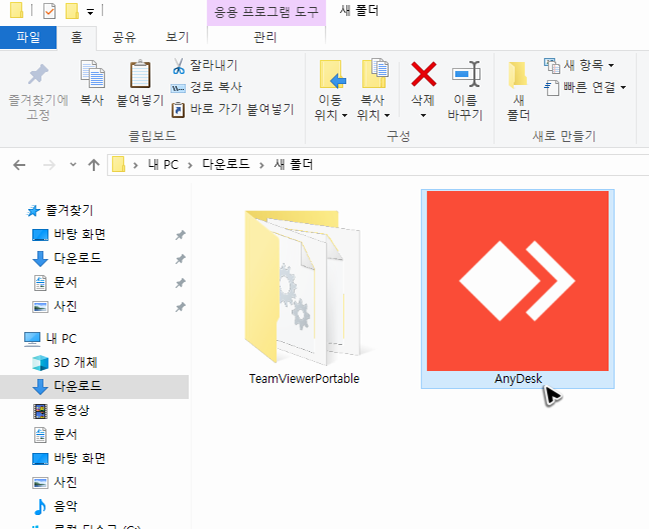Image resolution: width=649 pixels, height=529 pixels.
Task: Click 다운로드 in the address bar
Action: (x=226, y=165)
